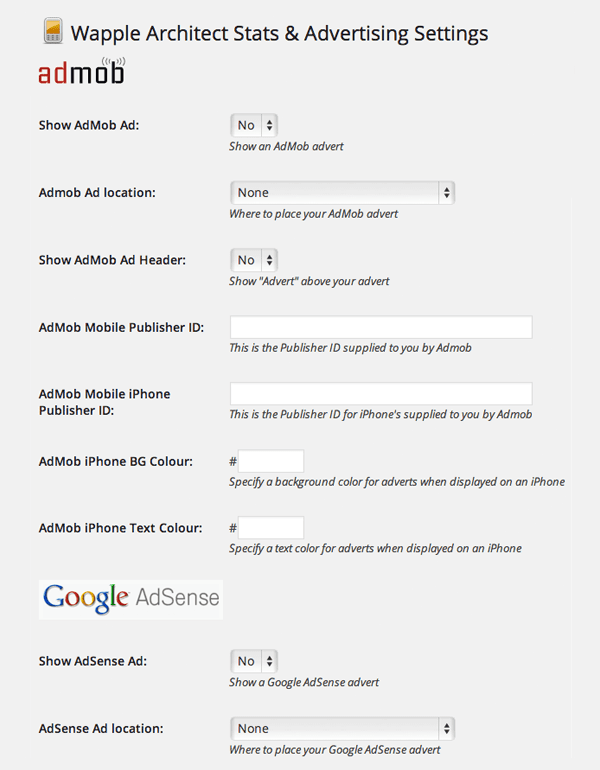Expand the AdSense Ad location dropdown
The image size is (600, 770).
coord(342,729)
